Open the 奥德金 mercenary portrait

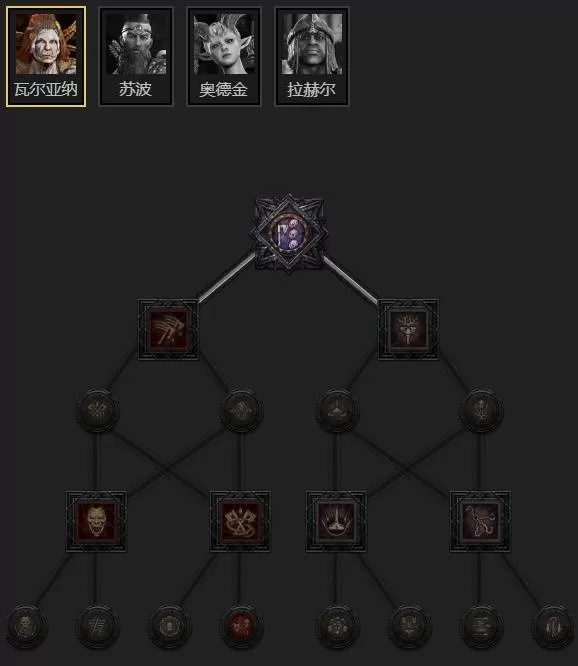[x=224, y=56]
